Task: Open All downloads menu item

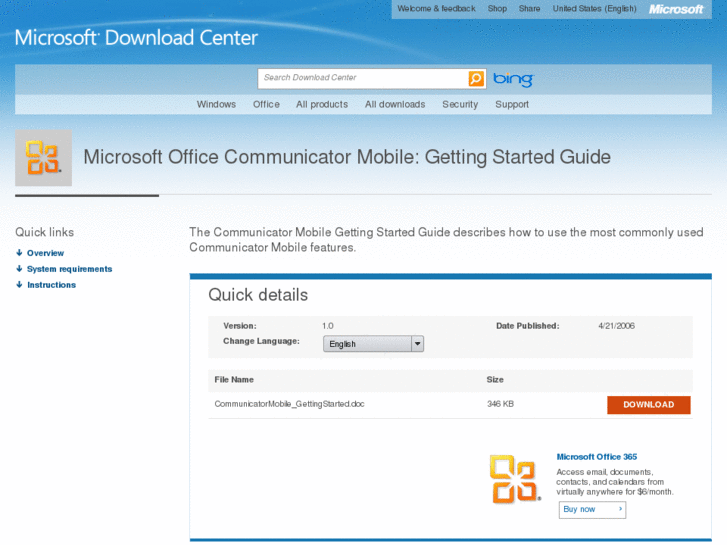Action: (395, 104)
